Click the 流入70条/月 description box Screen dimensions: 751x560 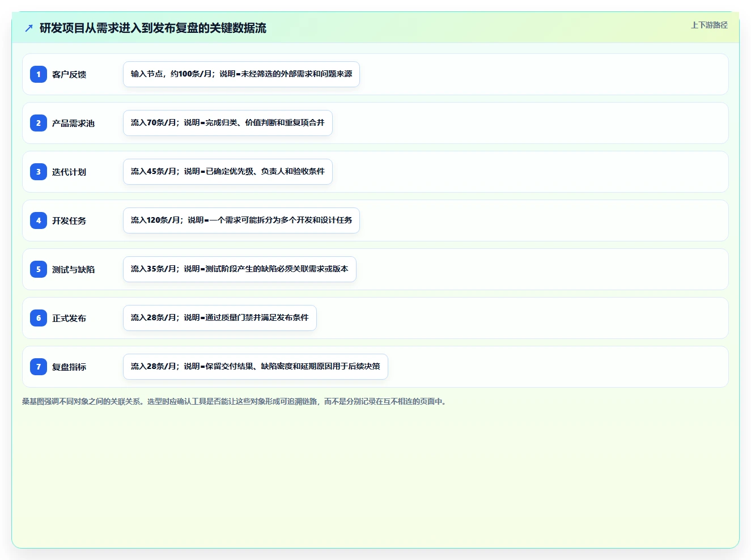pyautogui.click(x=228, y=123)
